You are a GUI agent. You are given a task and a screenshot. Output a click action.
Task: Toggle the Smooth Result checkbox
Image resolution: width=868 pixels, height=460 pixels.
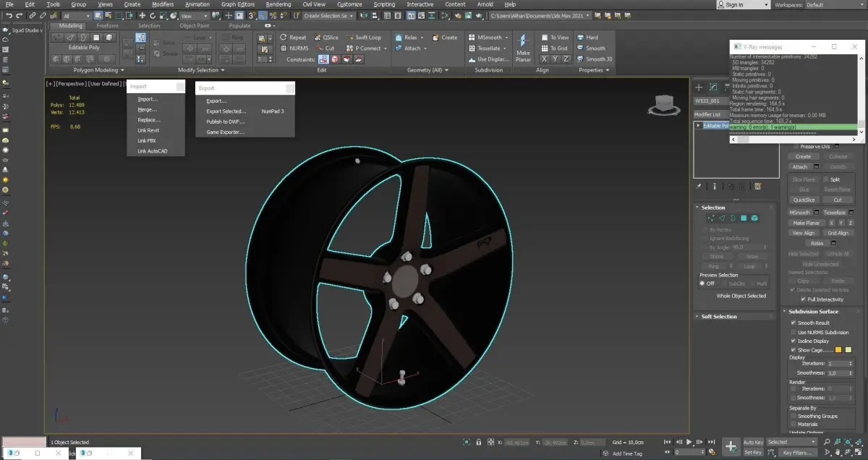[x=793, y=323]
